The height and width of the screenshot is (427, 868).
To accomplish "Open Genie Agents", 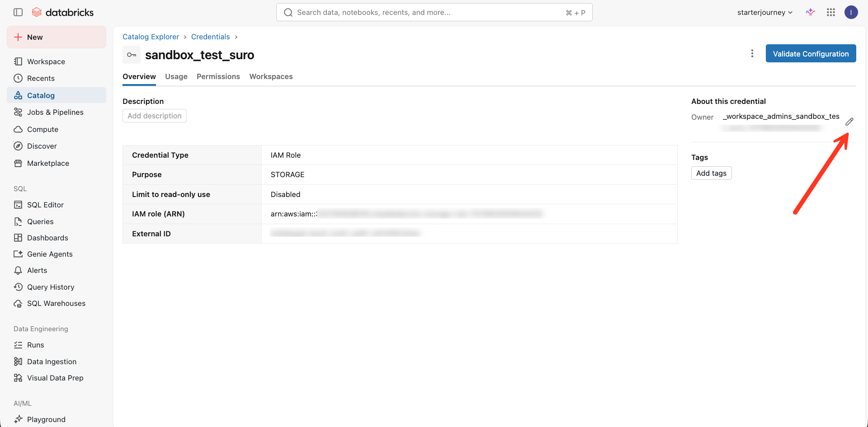I will [x=57, y=254].
